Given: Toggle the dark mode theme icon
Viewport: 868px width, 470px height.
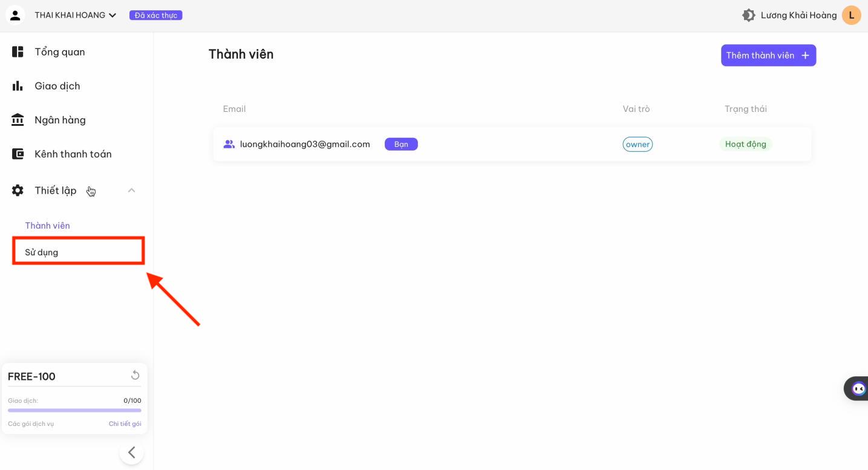Looking at the screenshot, I should click(749, 15).
